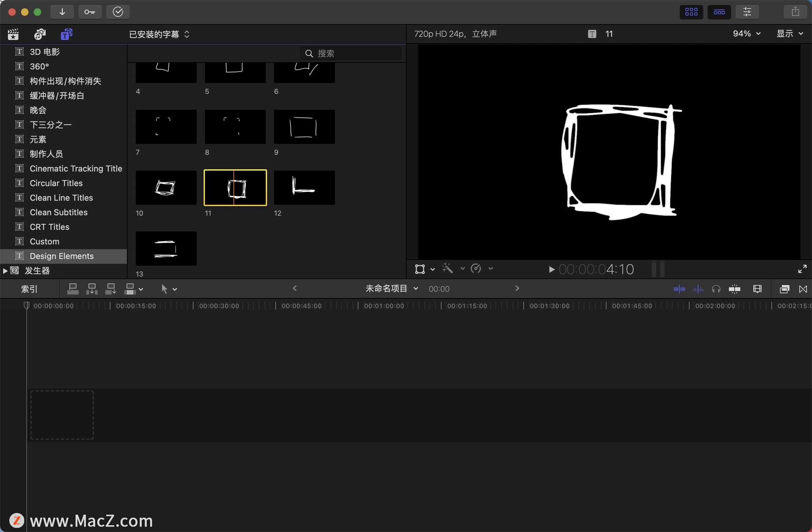
Task: Click the share export icon
Action: [x=795, y=12]
